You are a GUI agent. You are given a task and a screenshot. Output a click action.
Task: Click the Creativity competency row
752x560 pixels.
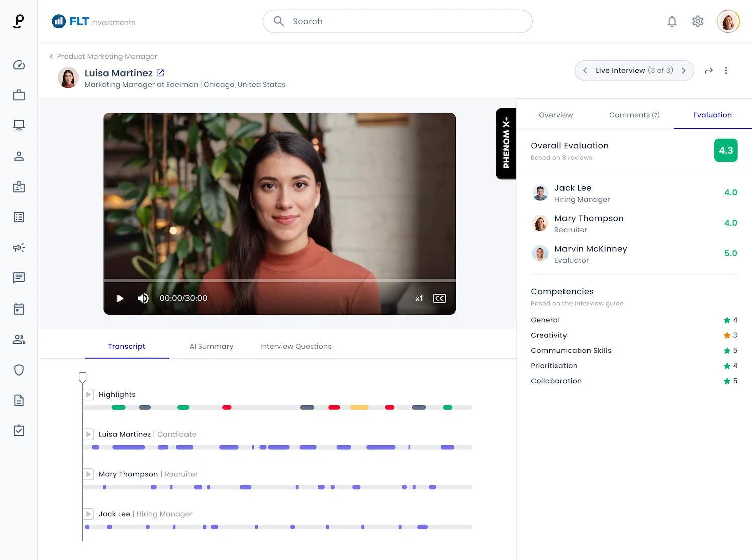tap(634, 335)
